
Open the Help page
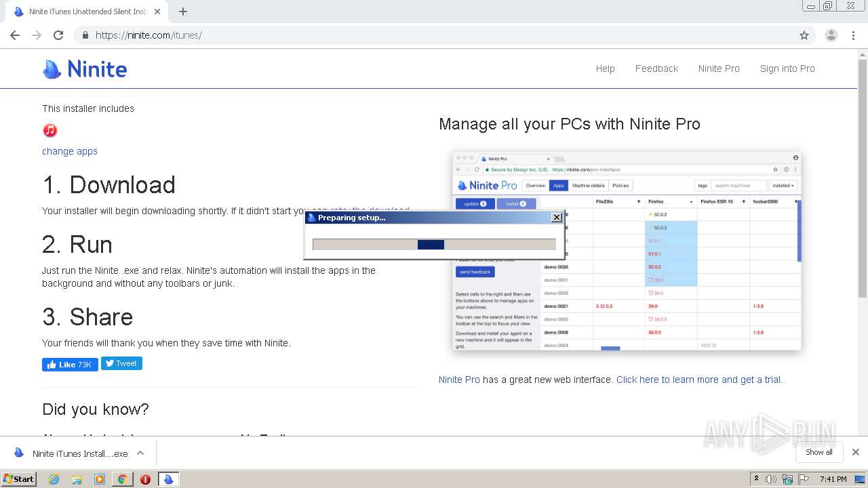[x=606, y=68]
